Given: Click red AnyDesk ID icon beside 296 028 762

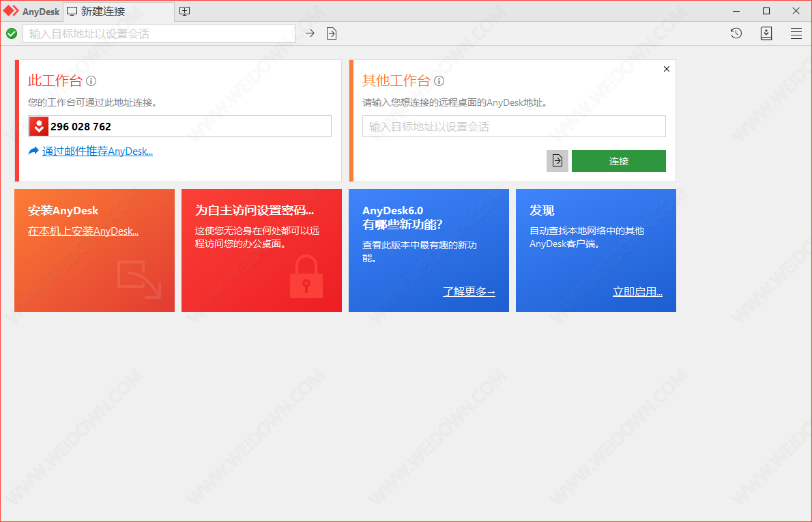Looking at the screenshot, I should click(38, 126).
